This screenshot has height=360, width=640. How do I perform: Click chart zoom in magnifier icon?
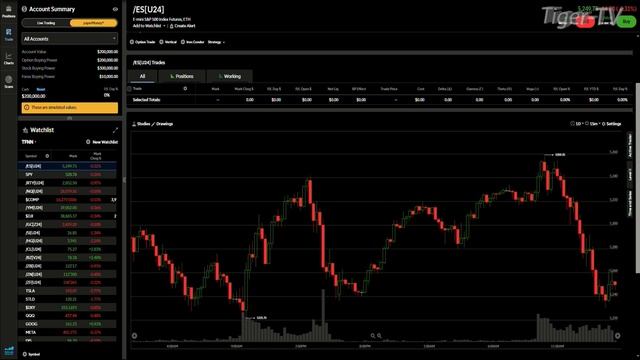(379, 336)
